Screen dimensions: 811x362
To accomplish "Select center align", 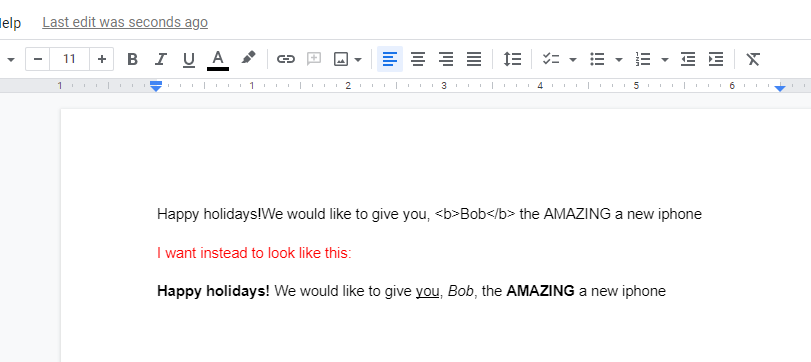I will tap(418, 59).
